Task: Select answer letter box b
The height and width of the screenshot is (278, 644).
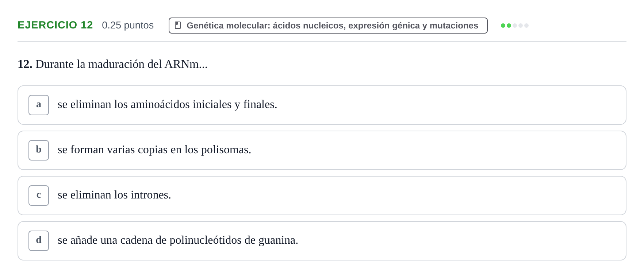Action: (x=39, y=150)
